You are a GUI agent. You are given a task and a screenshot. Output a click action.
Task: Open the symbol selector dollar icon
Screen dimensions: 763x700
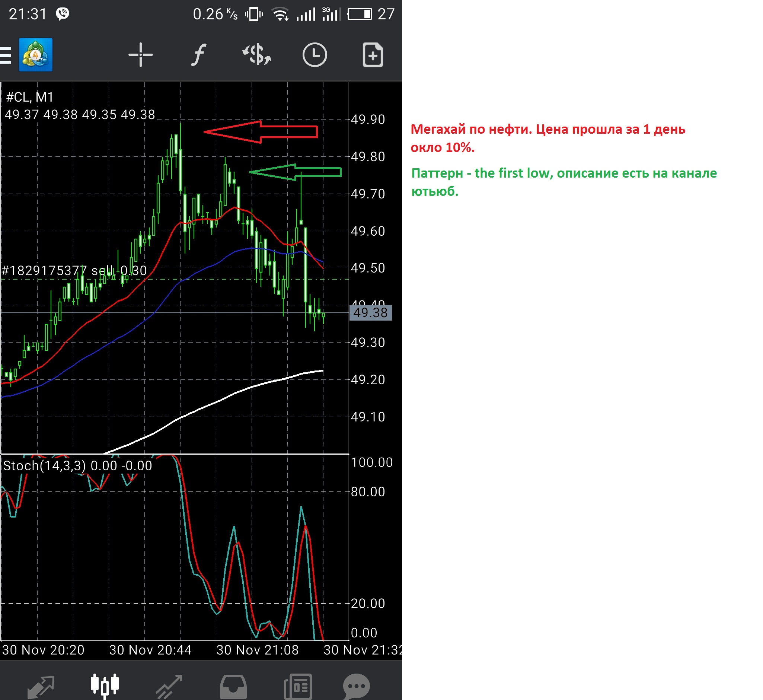(257, 55)
